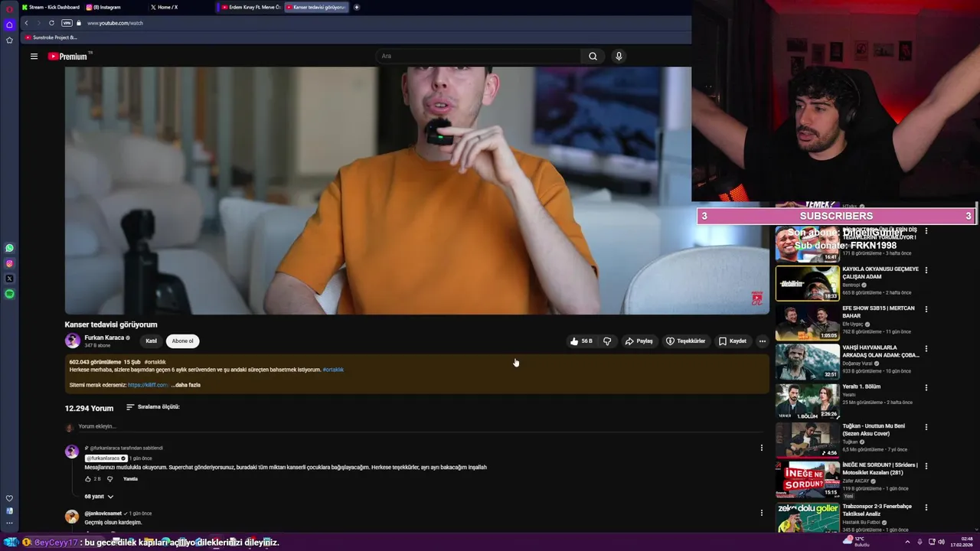Toggle the browser VPN badge
Image resolution: width=980 pixels, height=551 pixels.
(67, 23)
